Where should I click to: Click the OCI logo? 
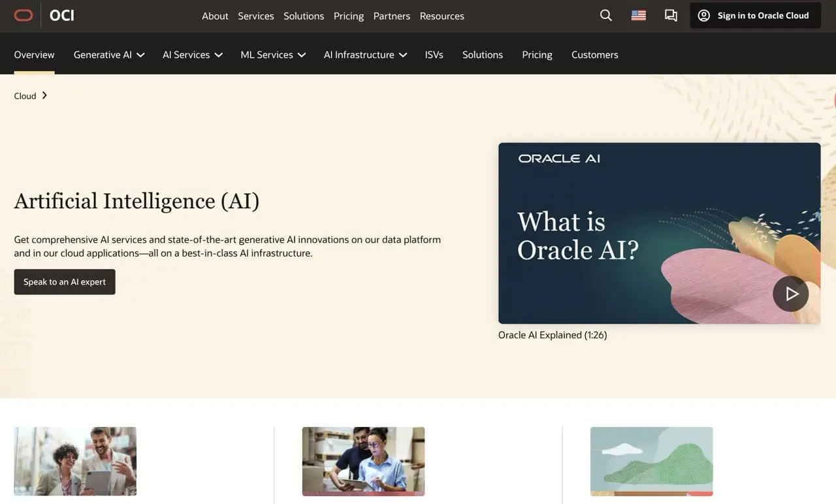61,14
